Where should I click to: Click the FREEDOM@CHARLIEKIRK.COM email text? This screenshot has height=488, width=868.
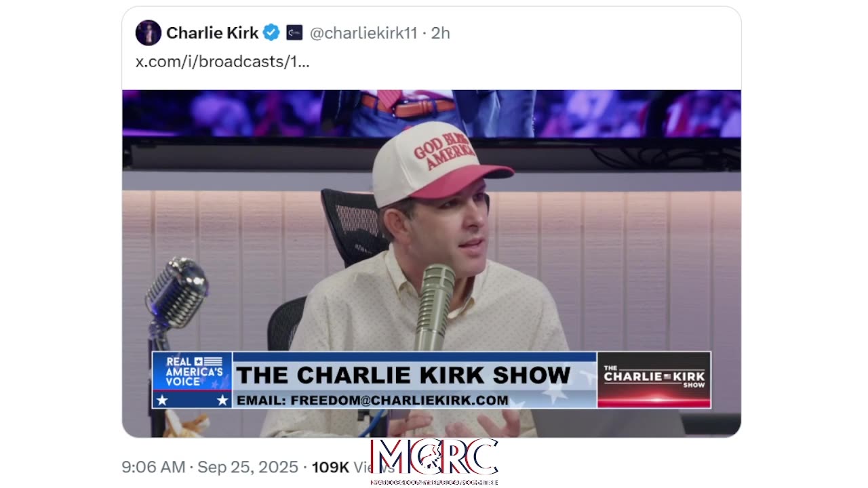[399, 400]
